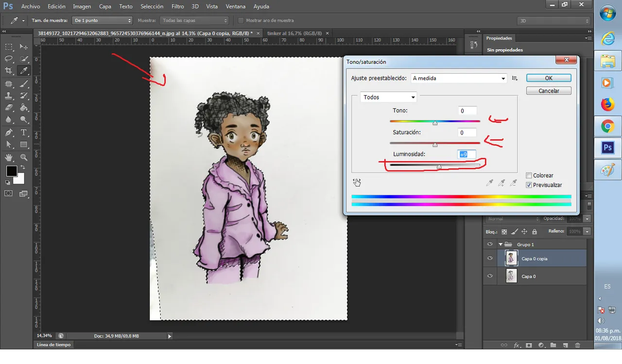This screenshot has width=622, height=364.
Task: Reset default foreground and background colors
Action: (x=8, y=182)
